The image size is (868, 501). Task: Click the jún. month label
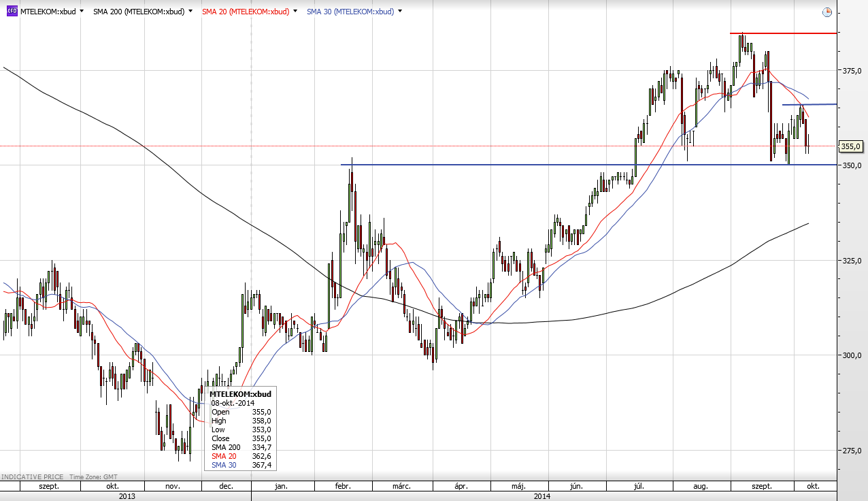tap(576, 487)
